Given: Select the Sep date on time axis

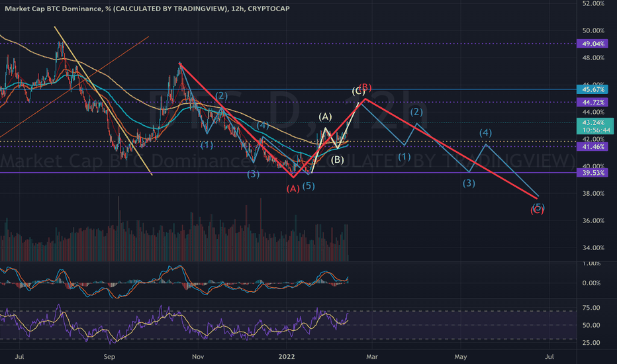Looking at the screenshot, I should tap(109, 357).
